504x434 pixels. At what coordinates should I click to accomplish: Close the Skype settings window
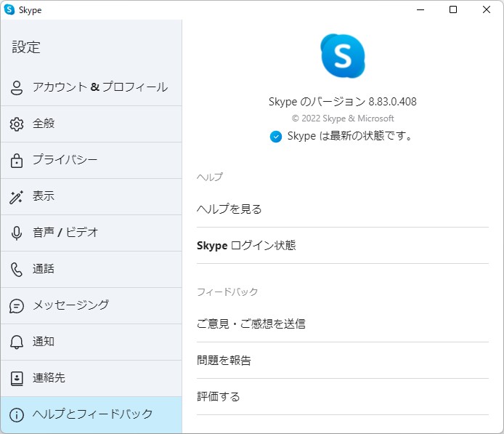pyautogui.click(x=487, y=9)
